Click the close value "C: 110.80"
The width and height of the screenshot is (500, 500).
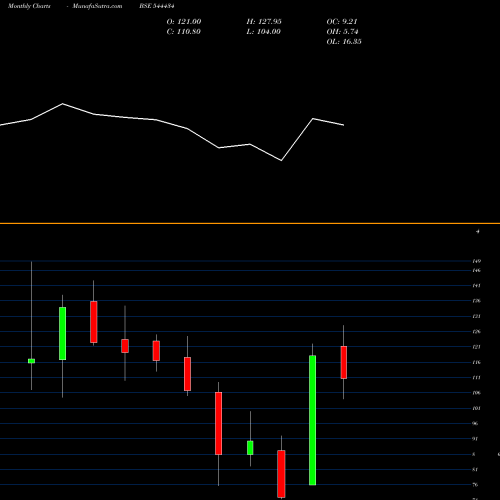click(183, 31)
